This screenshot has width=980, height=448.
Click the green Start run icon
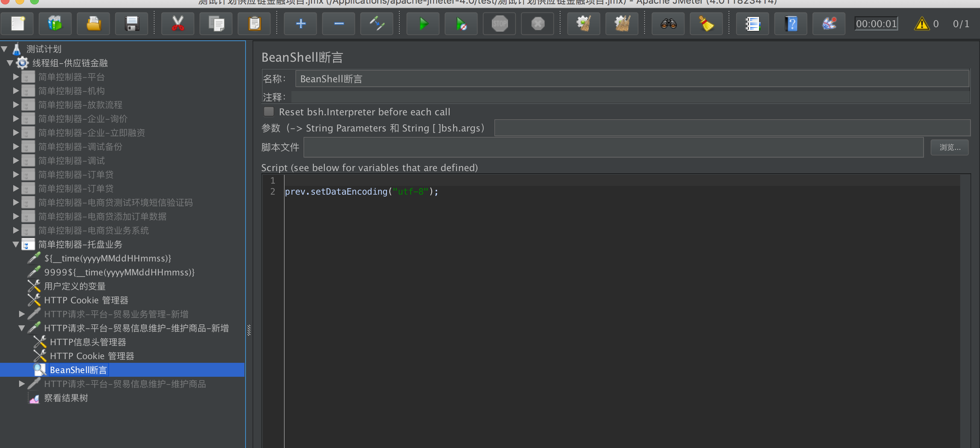423,24
